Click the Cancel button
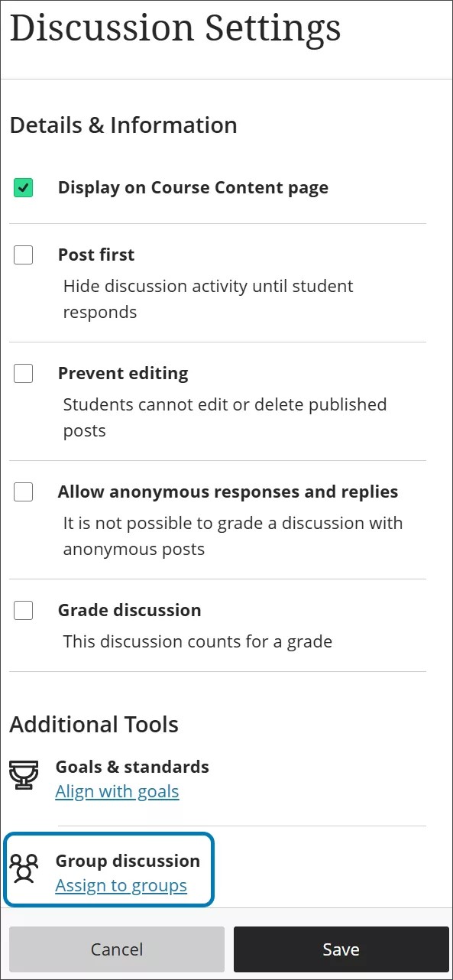The height and width of the screenshot is (980, 453). [116, 949]
